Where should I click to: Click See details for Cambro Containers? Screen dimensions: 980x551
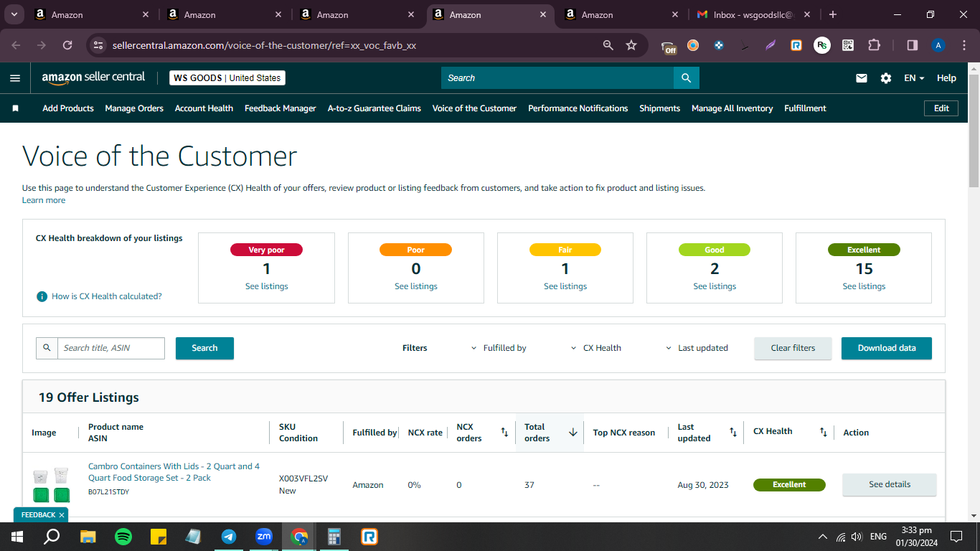890,484
